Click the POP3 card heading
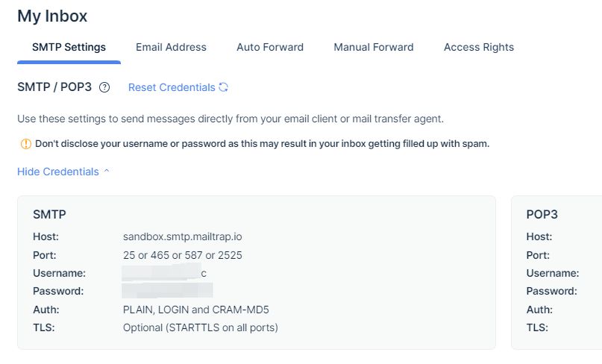Viewport: 602px width, 364px height. [542, 215]
